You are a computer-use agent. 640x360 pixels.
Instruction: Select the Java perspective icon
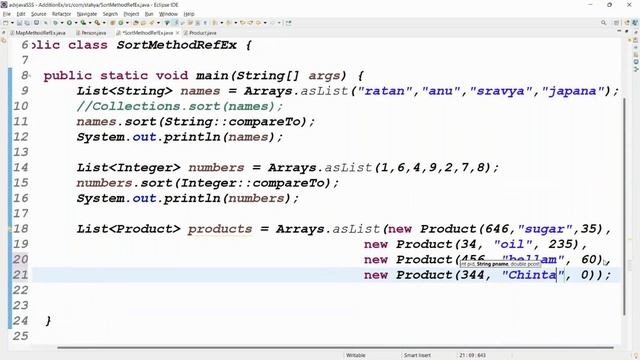(x=636, y=23)
